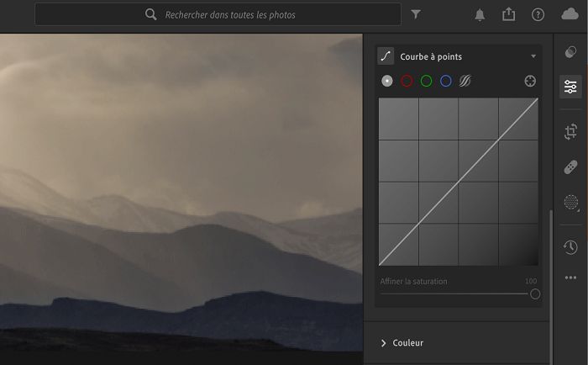Select the blue curve channel
588x365 pixels.
click(445, 81)
